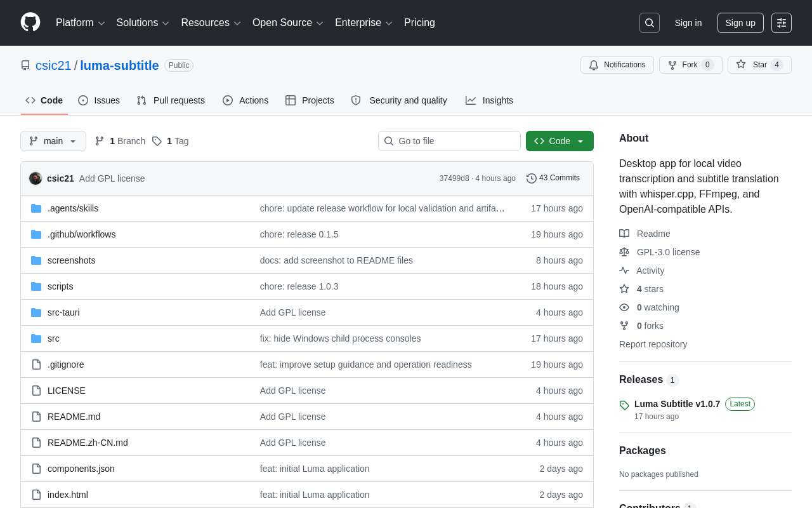
Task: Fork the repository using Fork button
Action: (x=691, y=65)
